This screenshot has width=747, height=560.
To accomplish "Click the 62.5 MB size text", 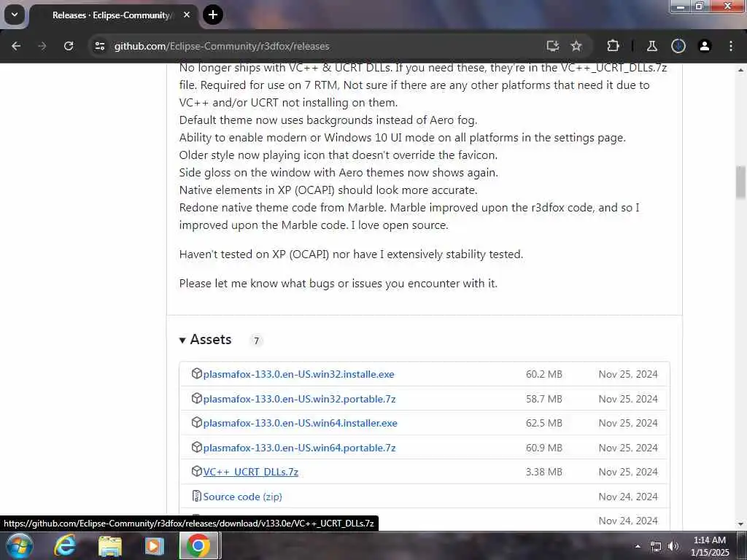I will coord(544,424).
